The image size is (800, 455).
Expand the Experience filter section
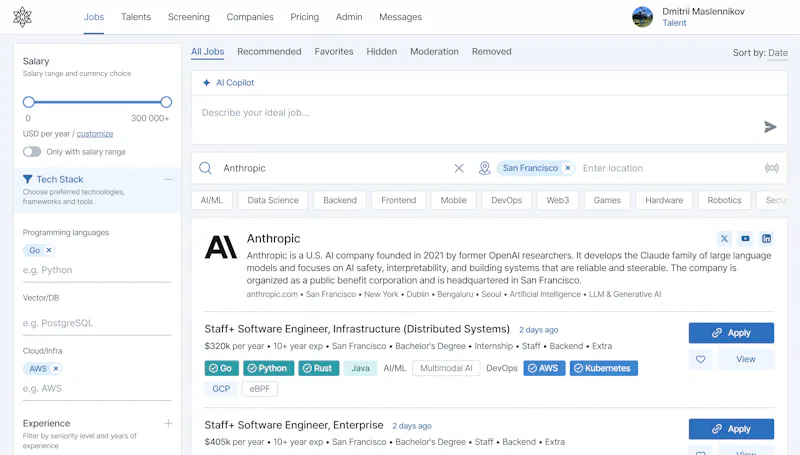click(168, 423)
